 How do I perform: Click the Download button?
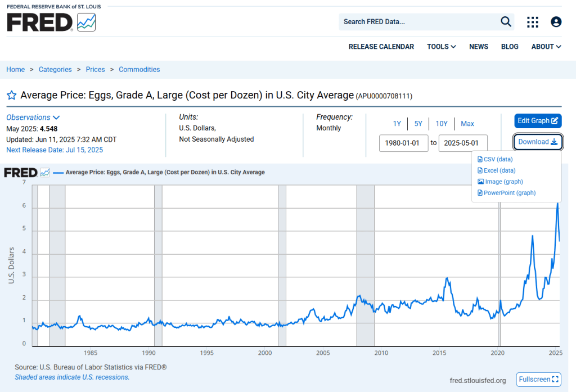[x=537, y=142]
